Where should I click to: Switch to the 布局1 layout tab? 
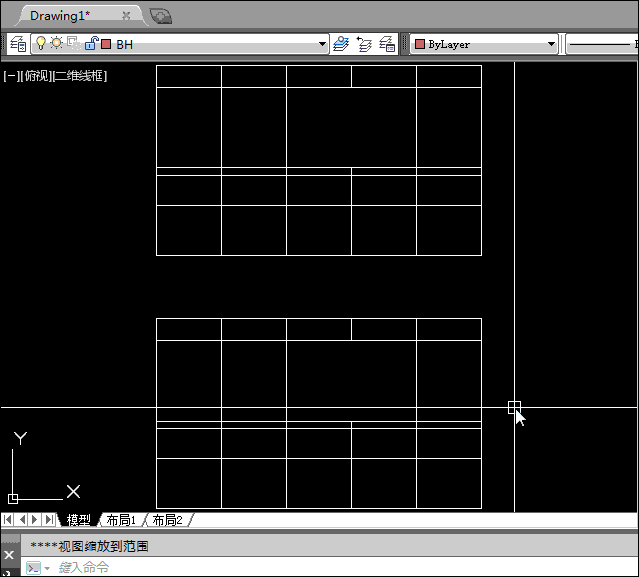coord(121,520)
